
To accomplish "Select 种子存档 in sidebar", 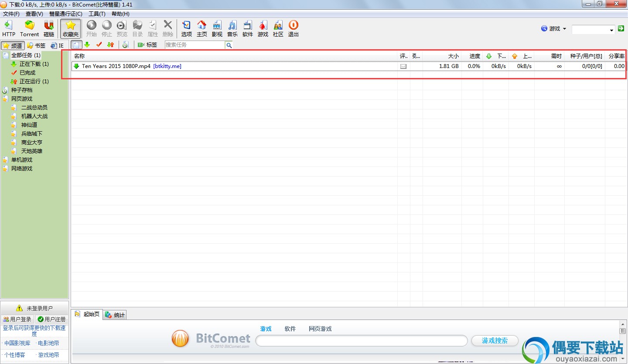I will click(x=22, y=90).
